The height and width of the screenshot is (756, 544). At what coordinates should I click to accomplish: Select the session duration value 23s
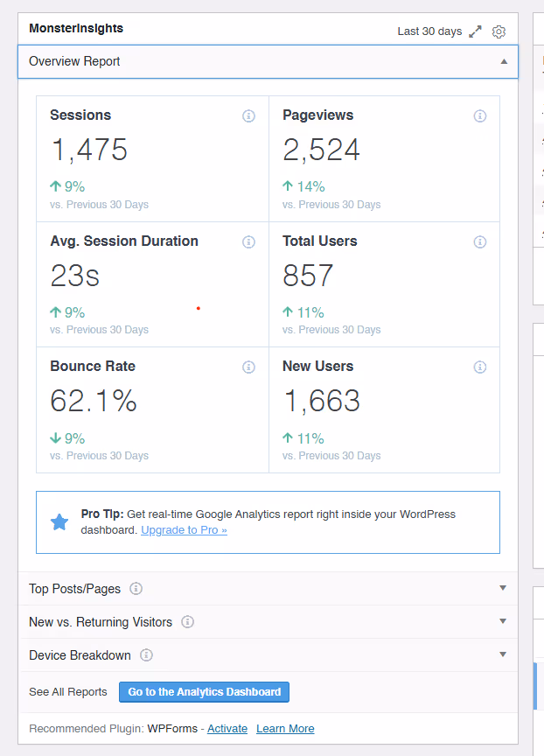75,276
